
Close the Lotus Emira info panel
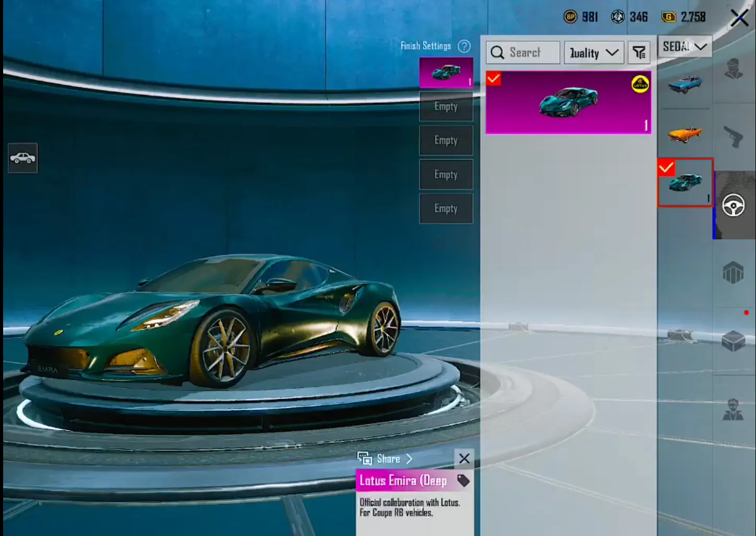pos(464,459)
